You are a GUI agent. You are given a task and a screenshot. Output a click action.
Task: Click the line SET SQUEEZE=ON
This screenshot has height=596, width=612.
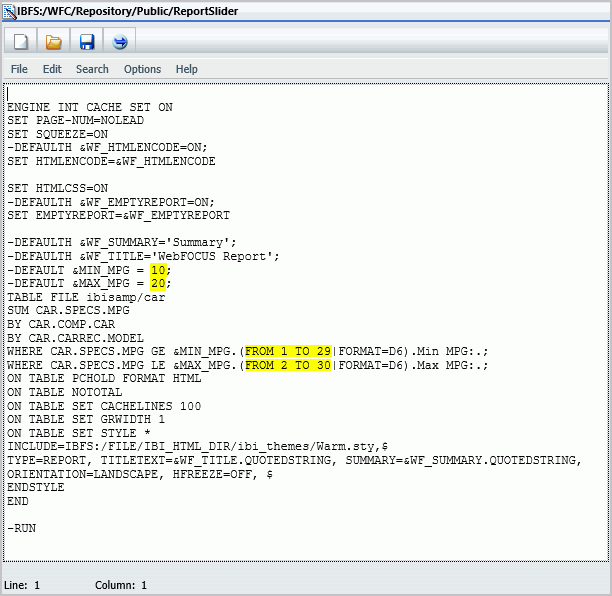pyautogui.click(x=57, y=134)
